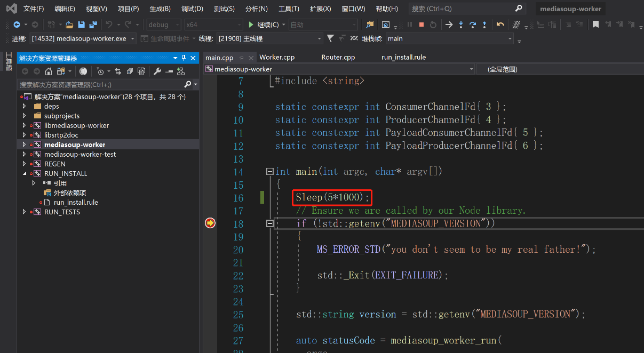Switch to the run_install.rule tab
The image size is (644, 353).
click(x=403, y=57)
